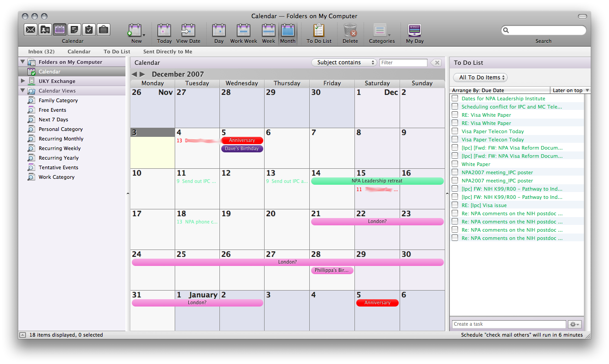The image size is (609, 364).
Task: Open Phillippa's Birthday event
Action: click(x=332, y=270)
